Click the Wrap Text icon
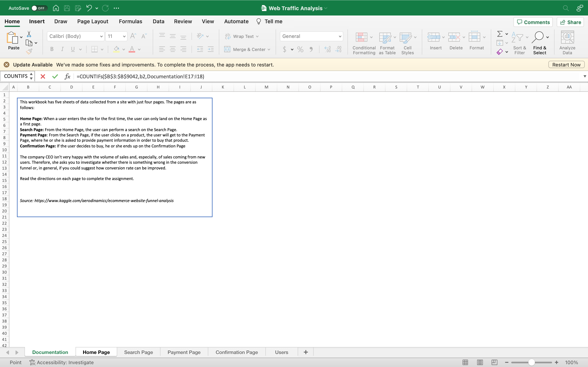Image resolution: width=588 pixels, height=367 pixels. (x=228, y=36)
